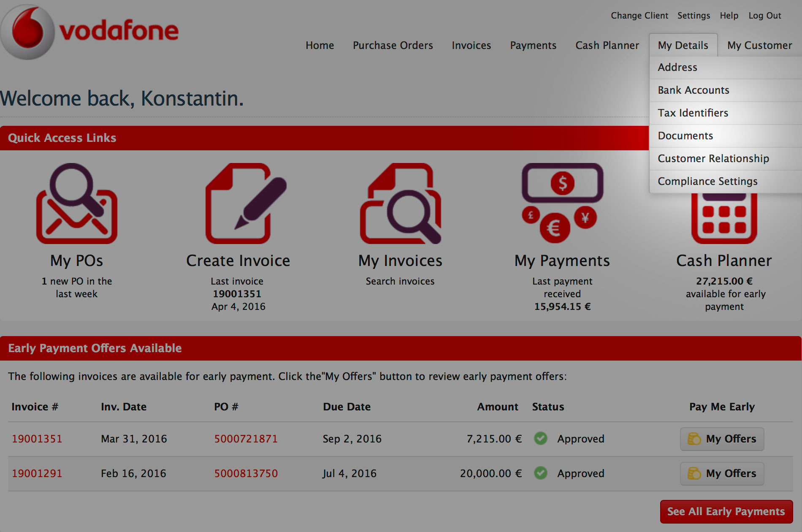Go to the Purchase Orders tab
Image resolution: width=802 pixels, height=532 pixels.
(x=393, y=45)
